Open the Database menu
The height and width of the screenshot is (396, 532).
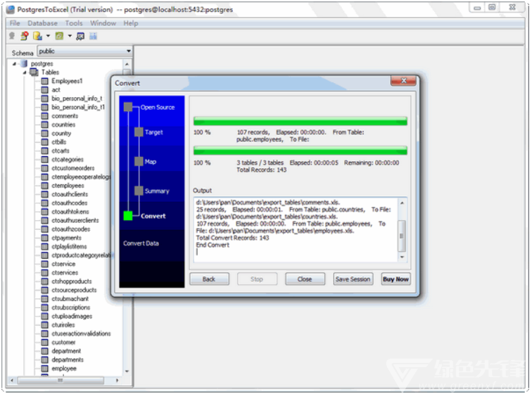pyautogui.click(x=42, y=23)
